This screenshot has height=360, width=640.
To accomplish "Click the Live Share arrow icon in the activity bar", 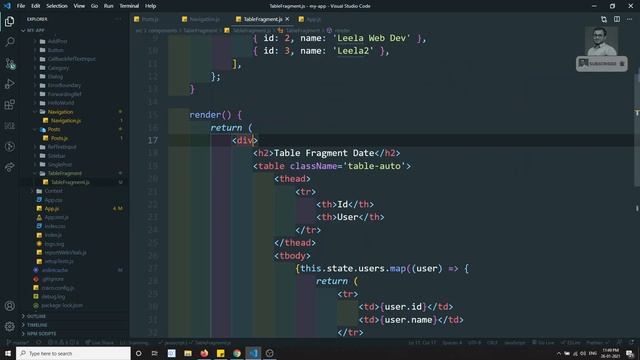I will coord(9,167).
